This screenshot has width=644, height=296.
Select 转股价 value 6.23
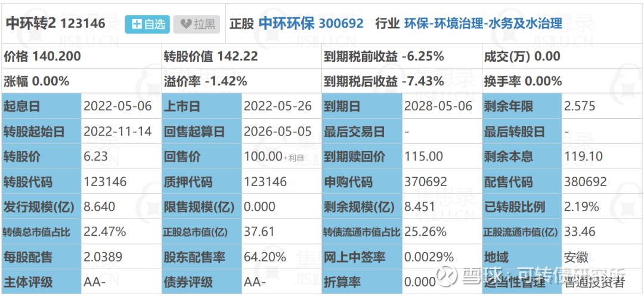(95, 156)
